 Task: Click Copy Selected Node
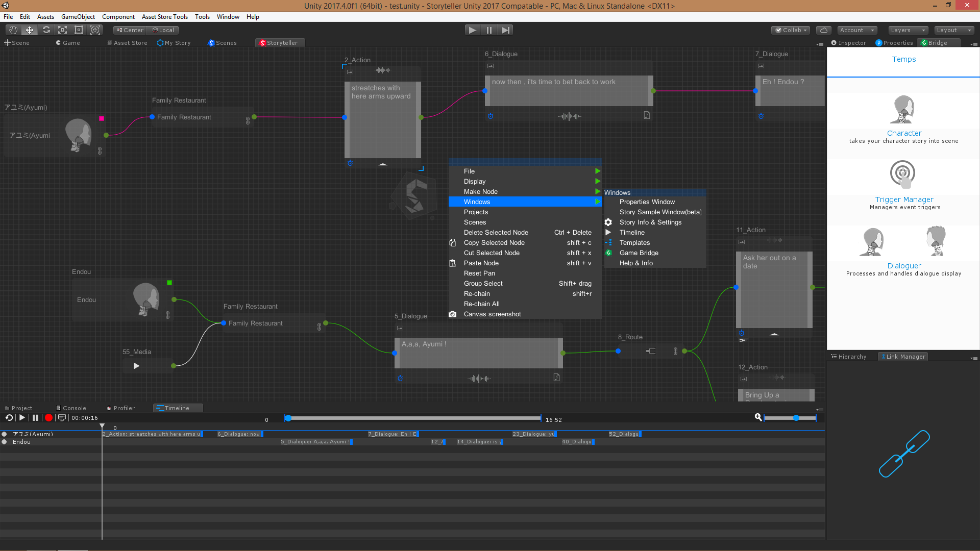pos(525,243)
